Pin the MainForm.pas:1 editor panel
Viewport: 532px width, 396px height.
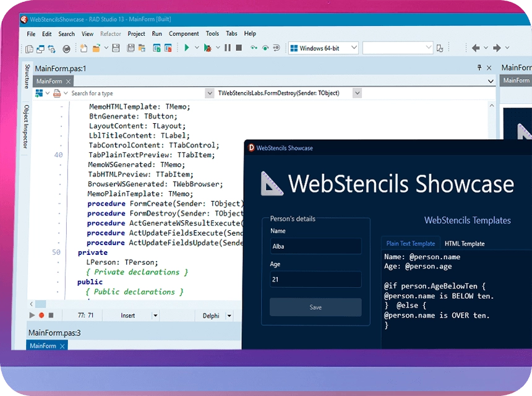pos(479,68)
